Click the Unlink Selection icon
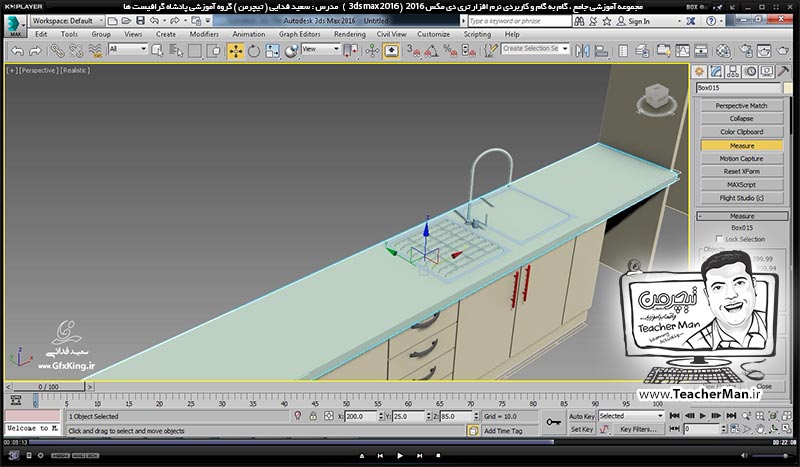The width and height of the screenshot is (800, 467). [x=76, y=51]
